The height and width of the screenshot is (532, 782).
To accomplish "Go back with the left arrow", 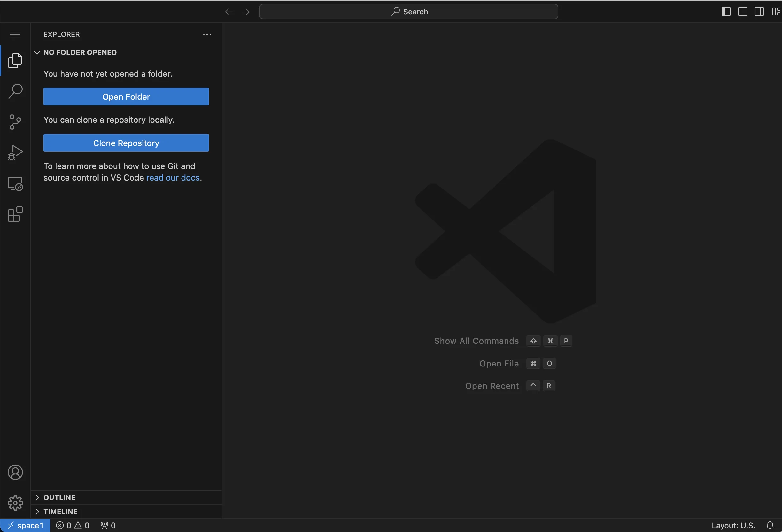I will (x=229, y=12).
